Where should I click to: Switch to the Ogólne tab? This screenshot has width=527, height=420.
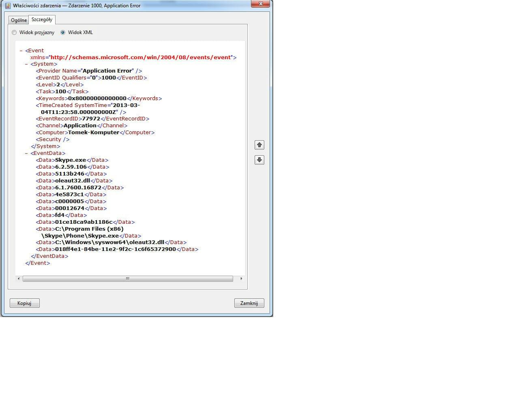19,20
